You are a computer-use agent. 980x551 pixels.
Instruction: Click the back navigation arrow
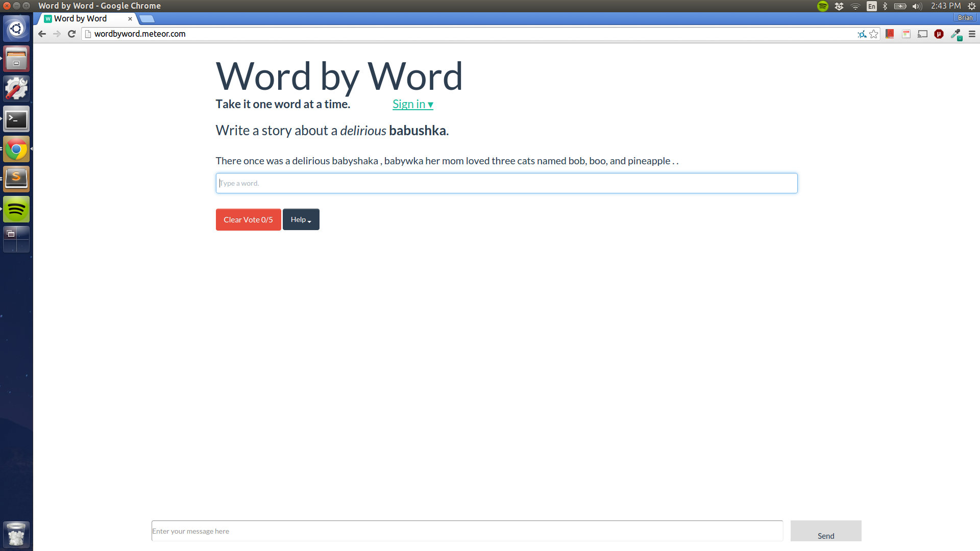[x=42, y=34]
